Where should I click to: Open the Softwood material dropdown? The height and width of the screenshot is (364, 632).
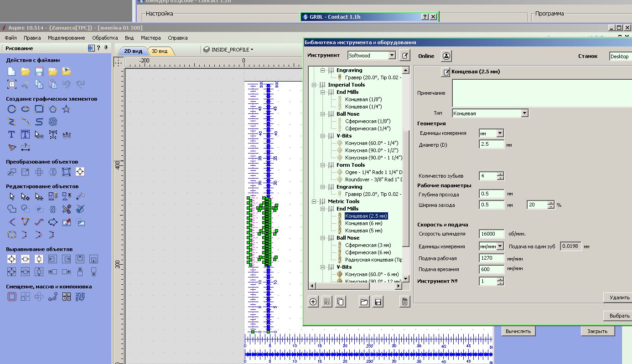tap(391, 56)
